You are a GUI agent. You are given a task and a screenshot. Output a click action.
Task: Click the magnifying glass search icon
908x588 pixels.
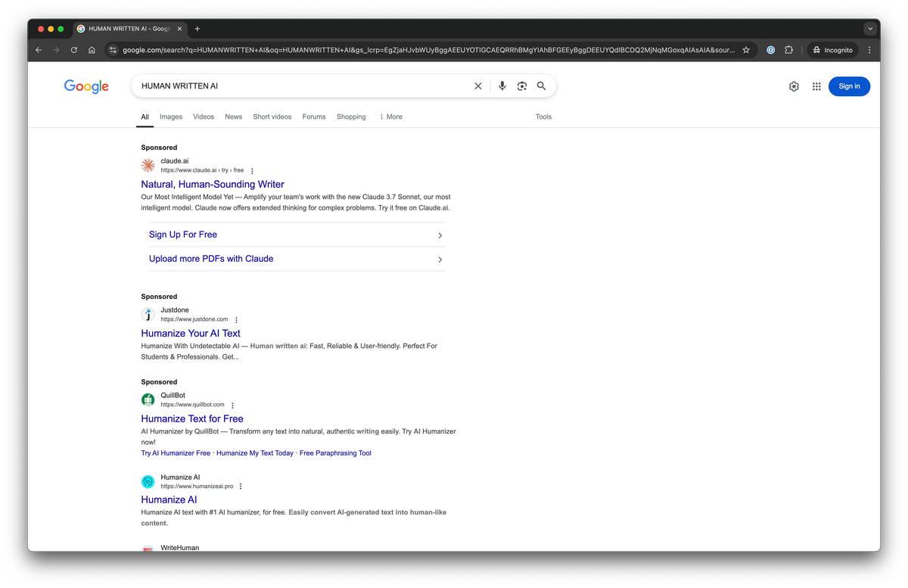[542, 86]
